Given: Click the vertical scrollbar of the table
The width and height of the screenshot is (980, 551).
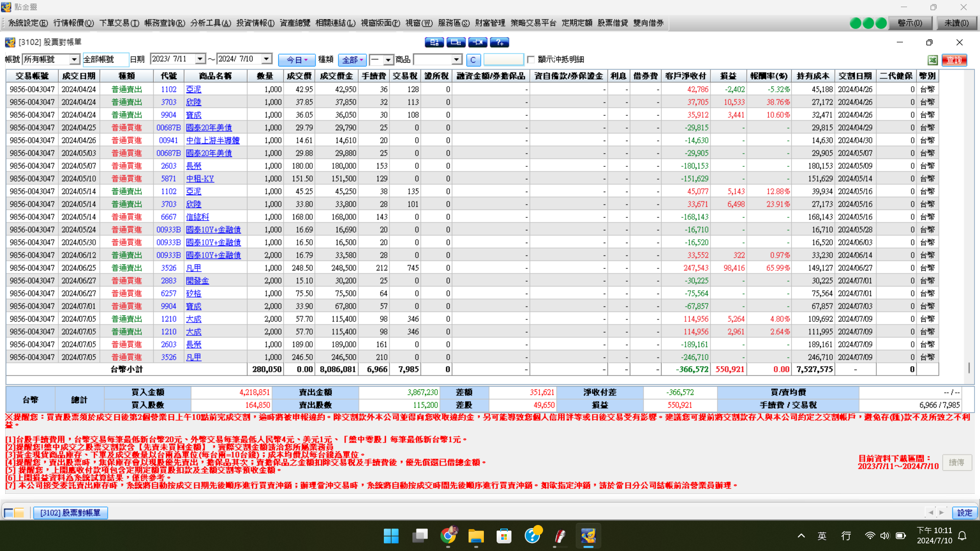Looking at the screenshot, I should pos(969,367).
